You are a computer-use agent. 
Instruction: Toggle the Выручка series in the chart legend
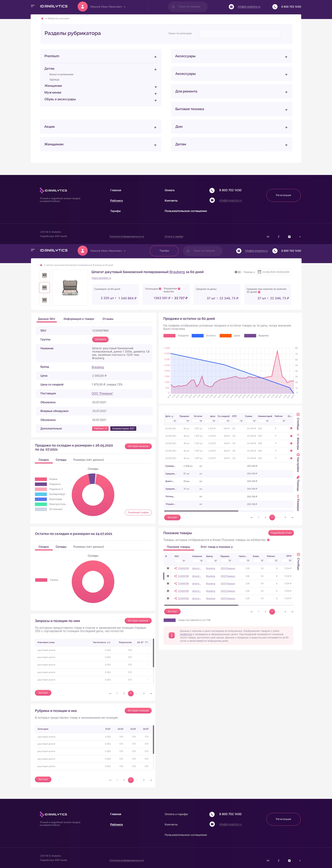[x=250, y=336]
